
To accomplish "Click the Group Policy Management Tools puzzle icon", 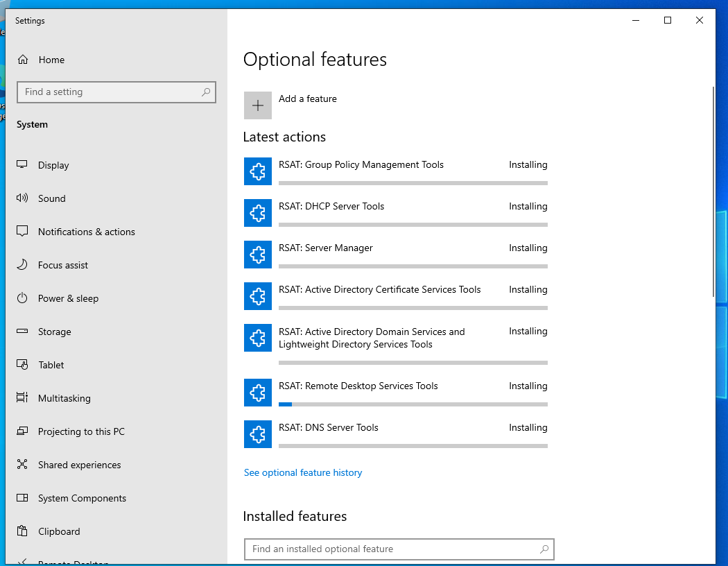I will 258,171.
